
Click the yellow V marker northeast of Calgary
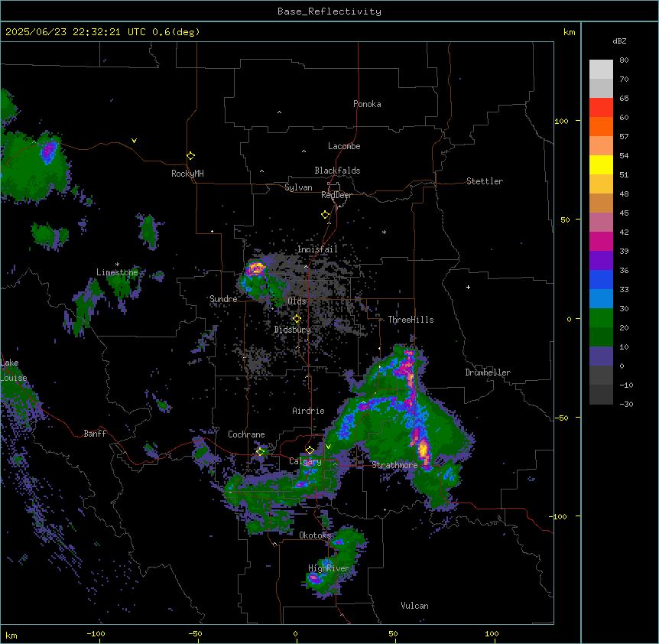[x=328, y=447]
